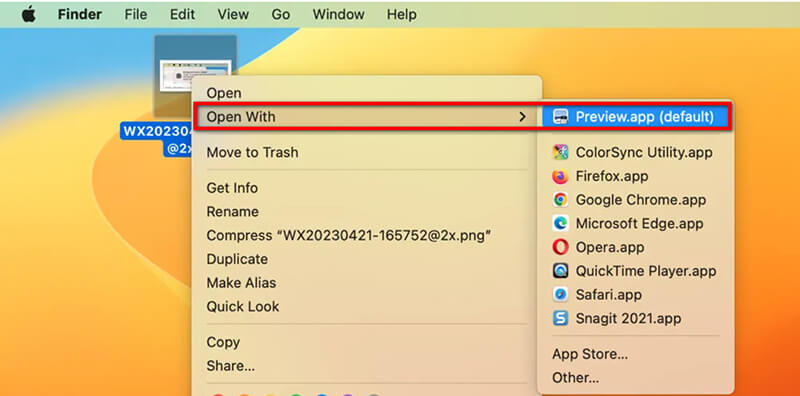Expand the Open With submenu
Viewport: 800px width, 396px height.
click(366, 117)
